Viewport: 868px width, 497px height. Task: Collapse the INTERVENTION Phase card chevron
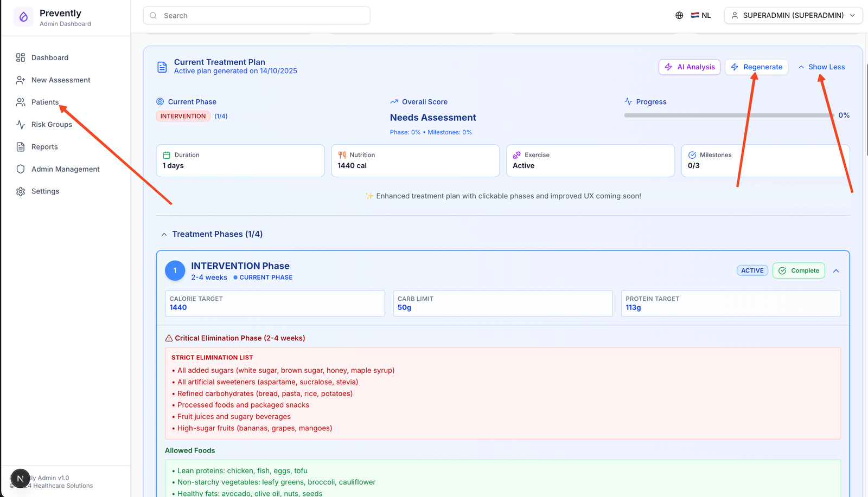click(836, 270)
